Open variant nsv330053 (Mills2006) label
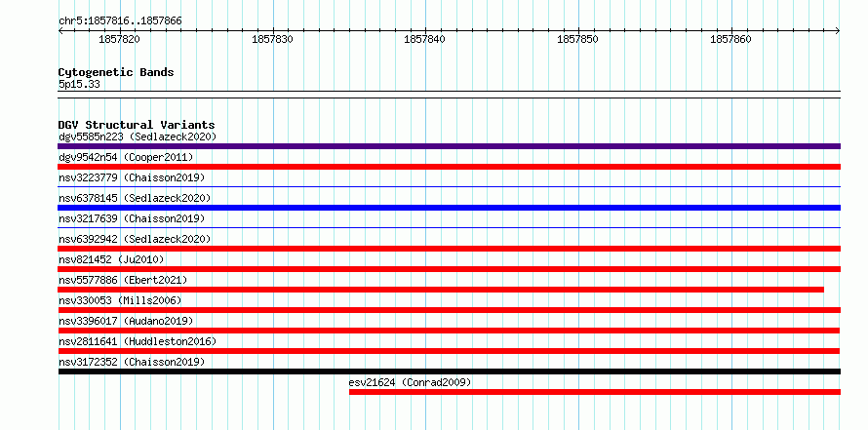 [x=120, y=300]
